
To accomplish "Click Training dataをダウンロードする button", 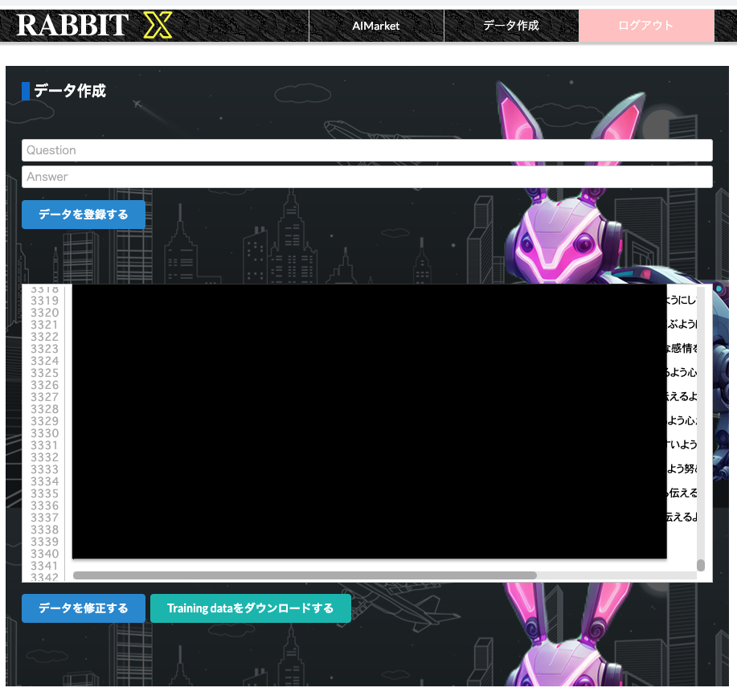I will pyautogui.click(x=250, y=608).
